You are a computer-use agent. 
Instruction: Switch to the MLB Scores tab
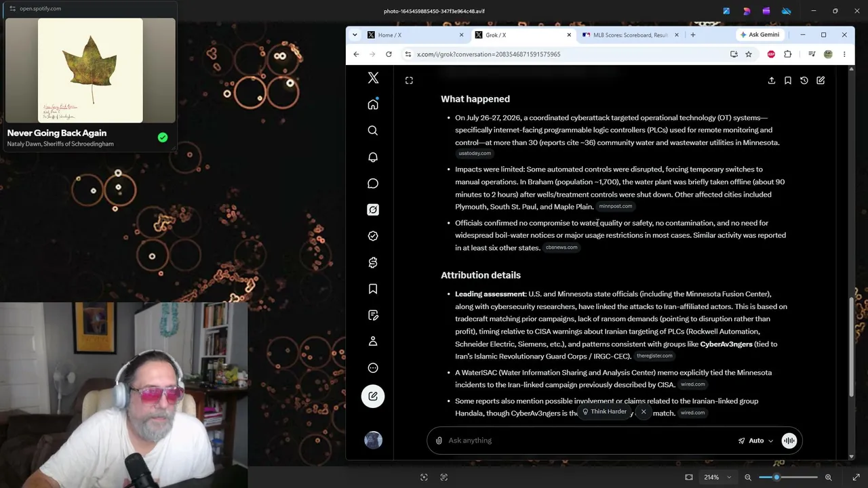[x=631, y=35]
